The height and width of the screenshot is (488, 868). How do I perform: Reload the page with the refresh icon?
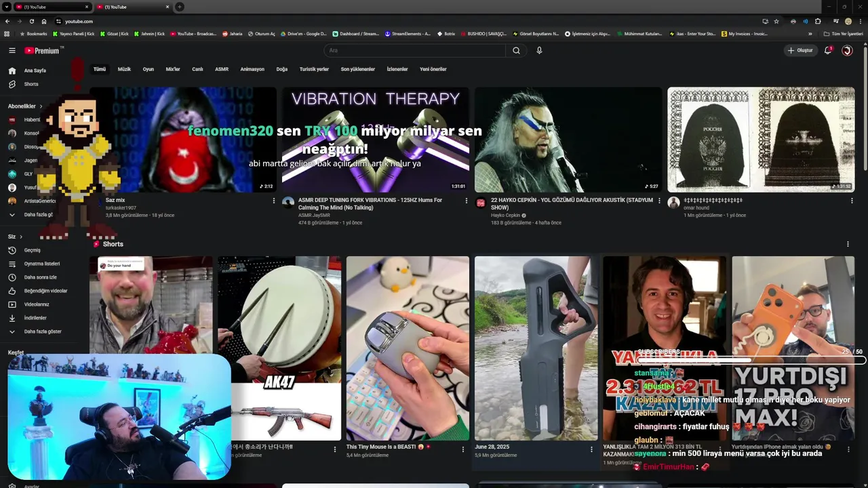tap(32, 21)
